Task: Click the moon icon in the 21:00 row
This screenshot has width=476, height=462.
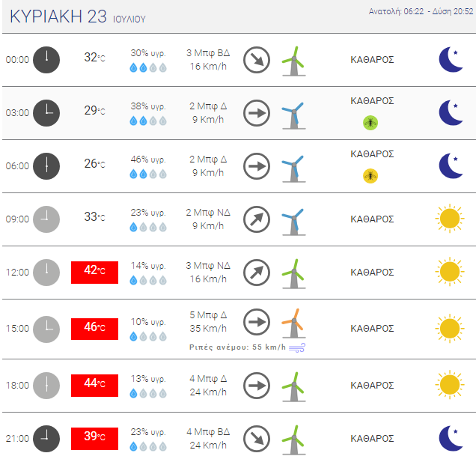Action: tap(451, 438)
